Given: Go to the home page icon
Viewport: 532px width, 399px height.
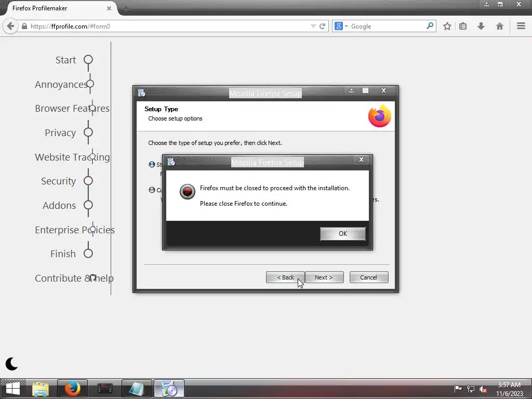Looking at the screenshot, I should pos(499,26).
